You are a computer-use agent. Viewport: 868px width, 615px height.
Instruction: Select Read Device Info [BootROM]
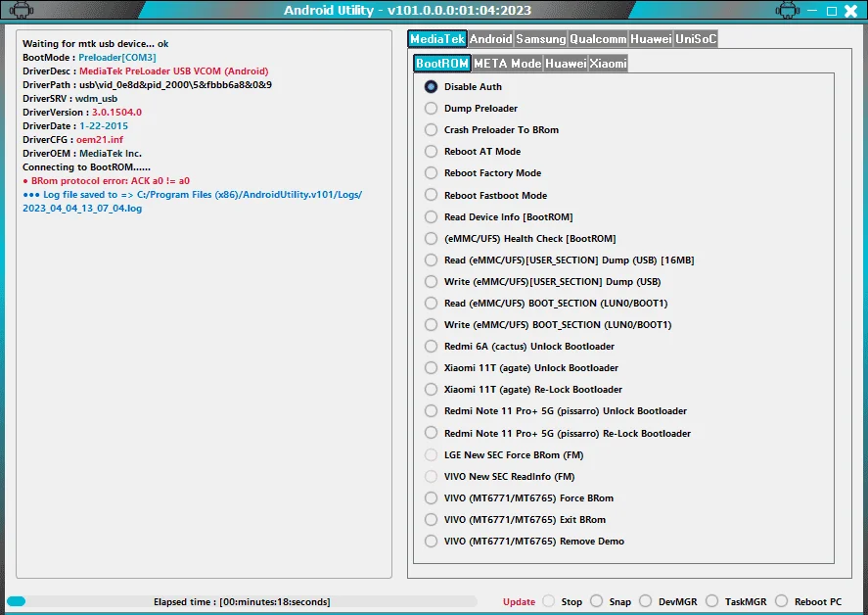coord(431,217)
